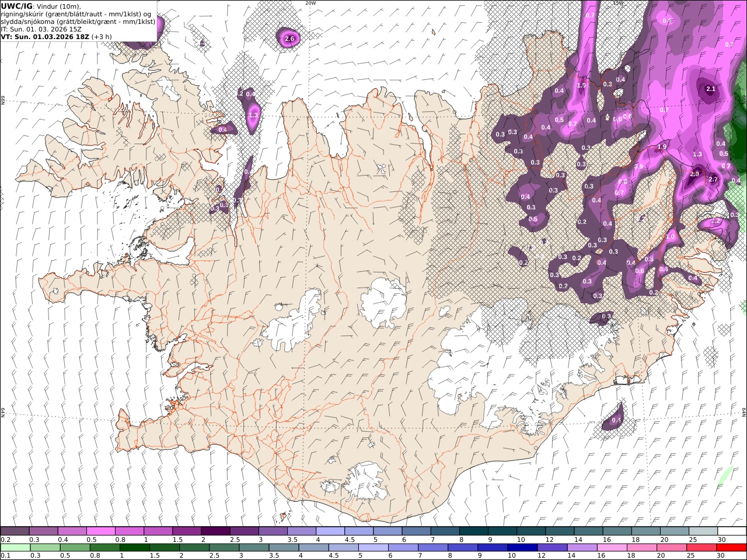747x560 pixels.
Task: Select the white snow swatch after 30
Action: (x=732, y=531)
